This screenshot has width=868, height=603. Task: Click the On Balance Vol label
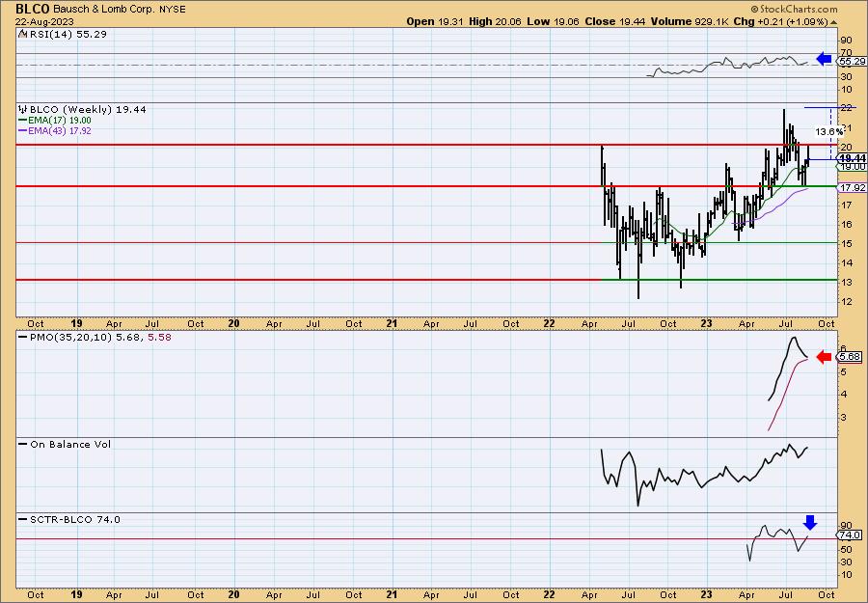click(x=70, y=444)
